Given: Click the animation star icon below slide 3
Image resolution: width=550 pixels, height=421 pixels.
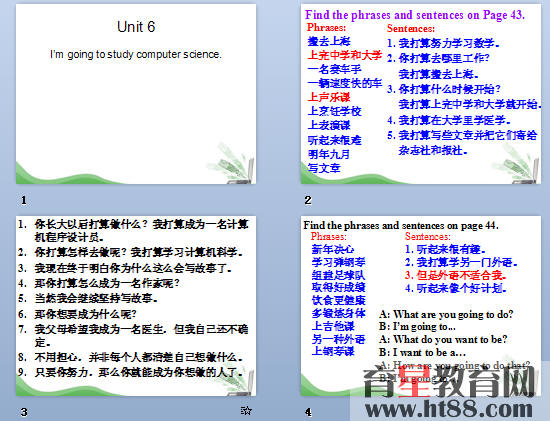Looking at the screenshot, I should click(x=246, y=410).
